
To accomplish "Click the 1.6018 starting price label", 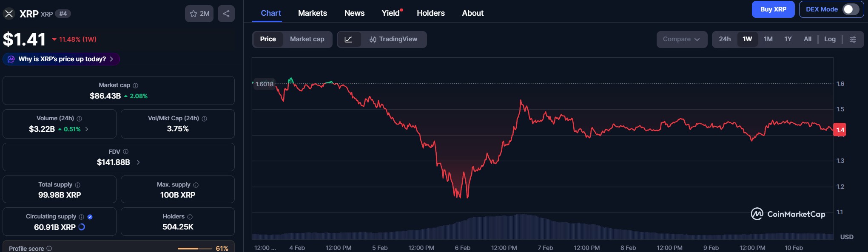I will click(264, 84).
